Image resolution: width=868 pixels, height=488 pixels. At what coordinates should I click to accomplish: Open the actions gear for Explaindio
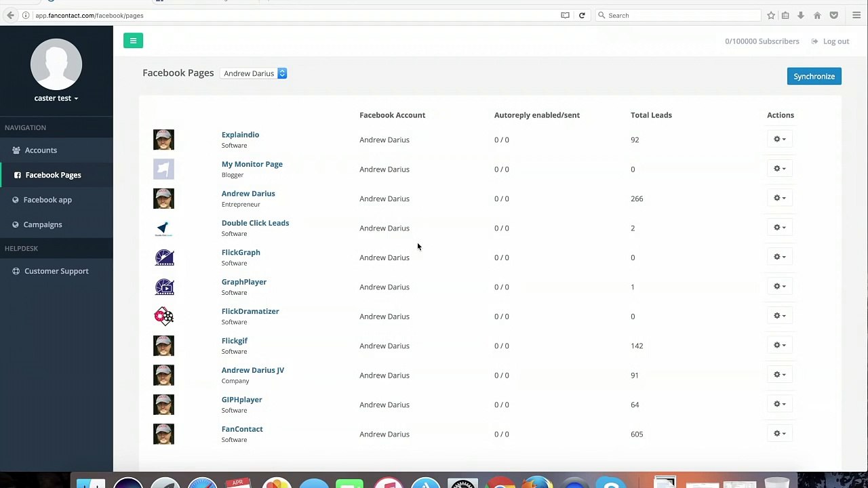tap(780, 139)
